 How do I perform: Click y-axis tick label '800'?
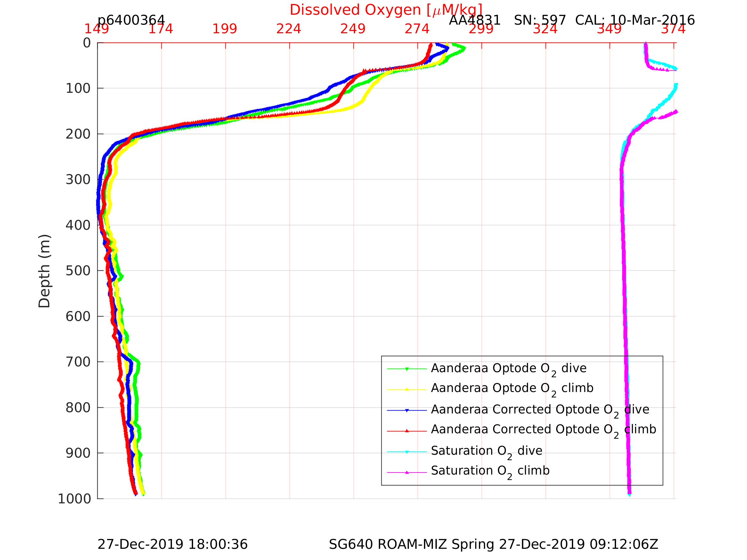coord(78,408)
